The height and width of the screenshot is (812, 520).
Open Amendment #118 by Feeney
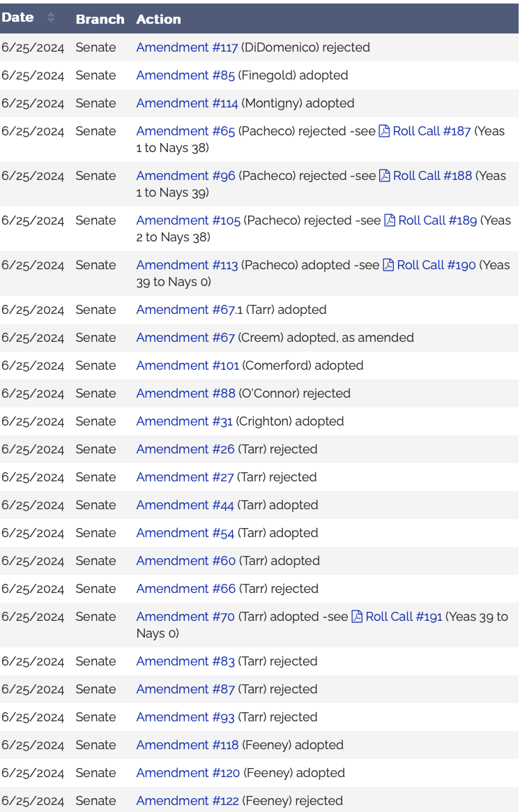[187, 745]
